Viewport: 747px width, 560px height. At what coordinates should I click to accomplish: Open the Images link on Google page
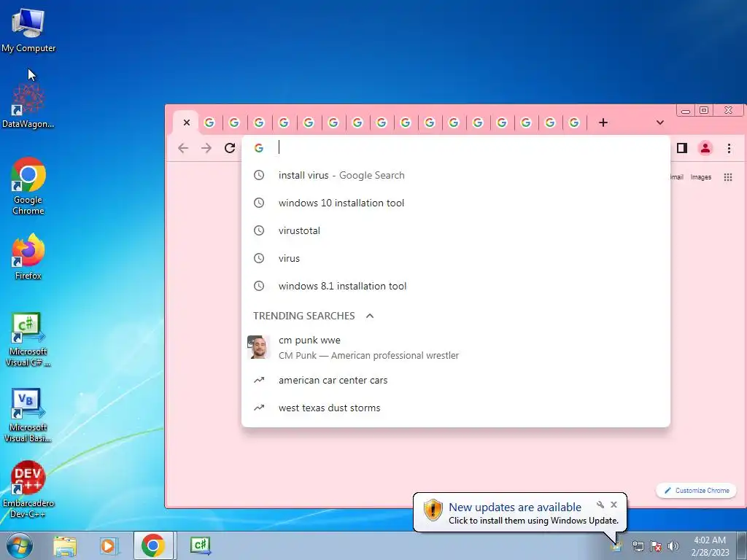(701, 177)
